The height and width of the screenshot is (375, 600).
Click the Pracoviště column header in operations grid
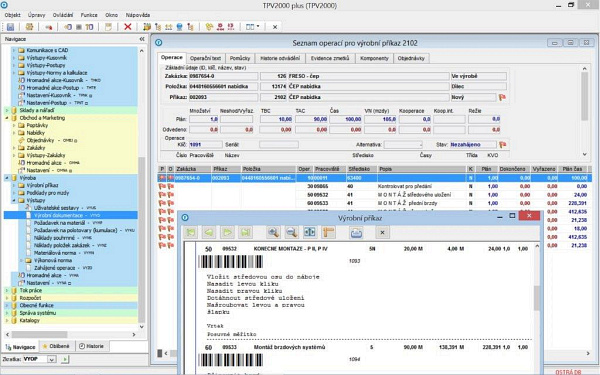(x=329, y=169)
